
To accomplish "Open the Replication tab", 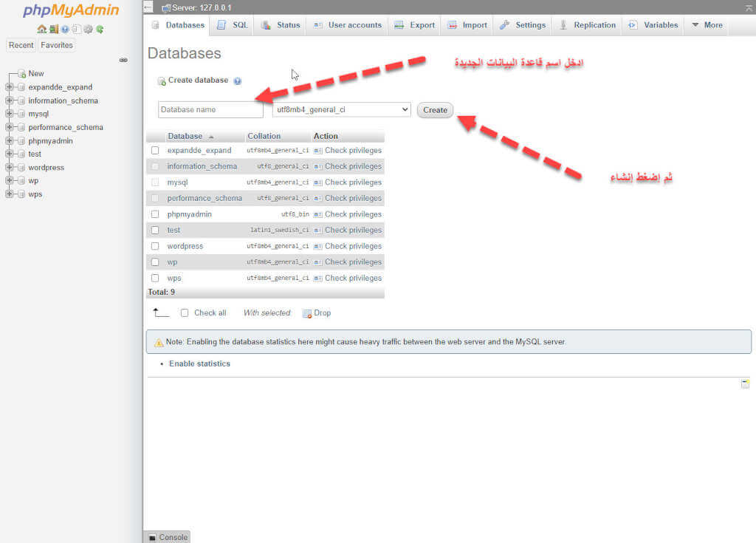I will coord(587,25).
